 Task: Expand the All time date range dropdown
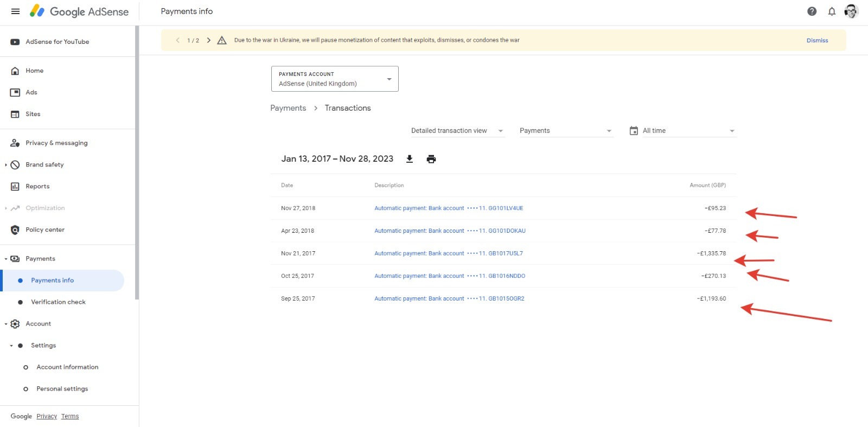pyautogui.click(x=689, y=131)
